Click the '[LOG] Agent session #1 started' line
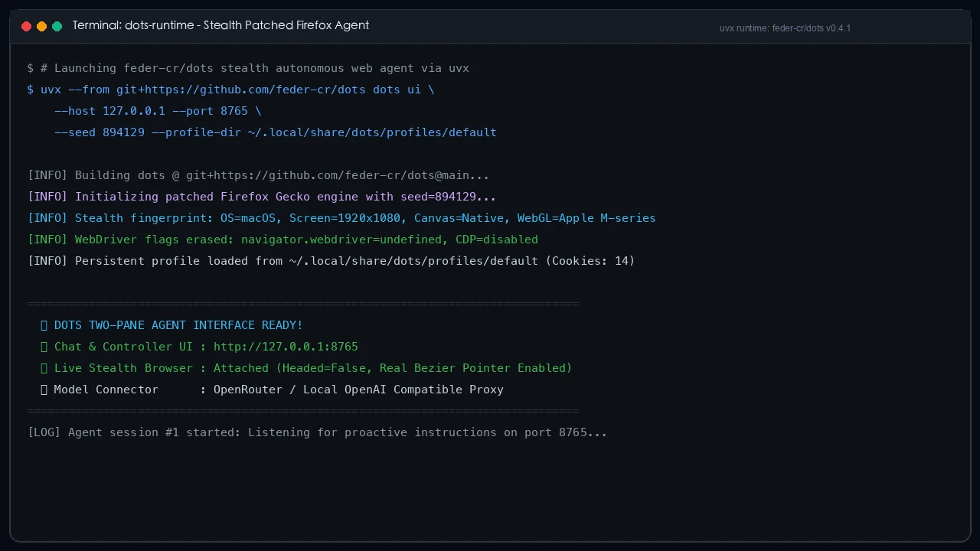 click(317, 432)
